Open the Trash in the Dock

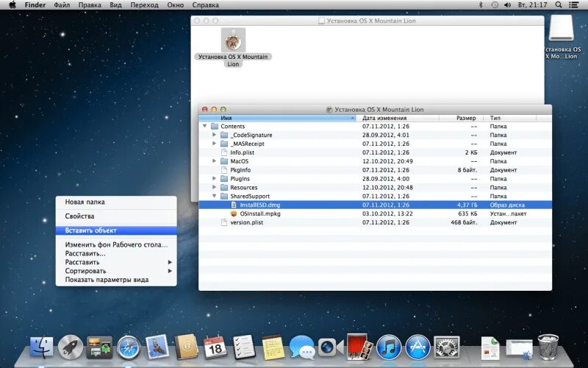click(548, 347)
